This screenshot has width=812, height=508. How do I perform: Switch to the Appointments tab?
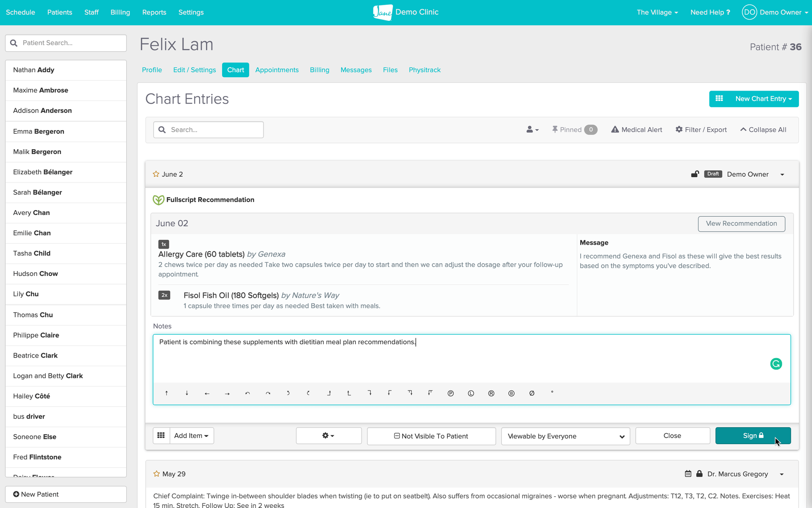click(x=277, y=70)
